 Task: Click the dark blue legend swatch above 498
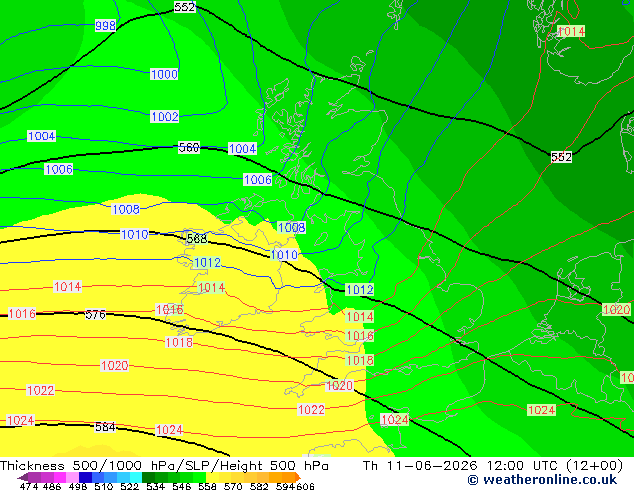[x=85, y=477]
